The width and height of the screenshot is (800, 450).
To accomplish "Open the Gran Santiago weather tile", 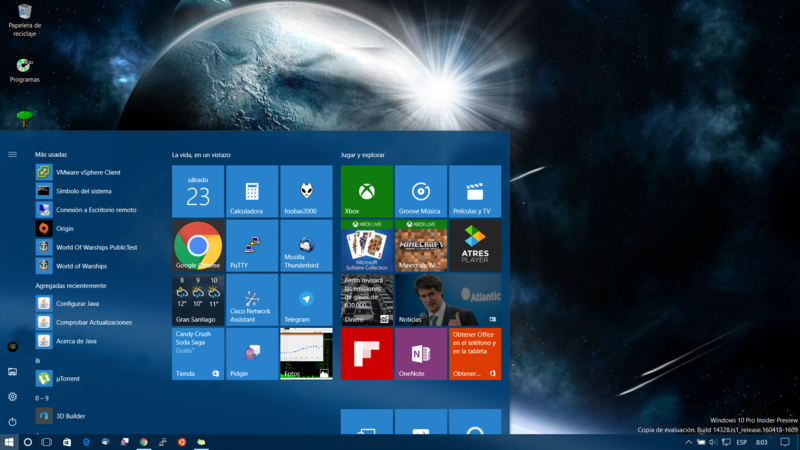I will 198,300.
